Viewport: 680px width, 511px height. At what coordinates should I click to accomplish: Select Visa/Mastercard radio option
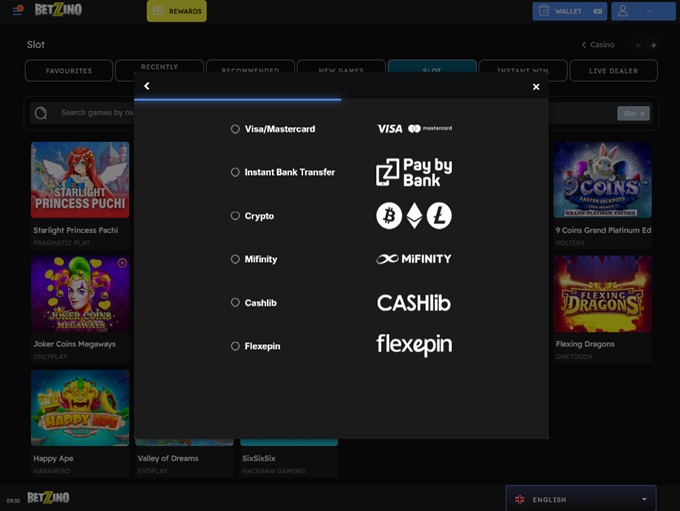pyautogui.click(x=235, y=129)
